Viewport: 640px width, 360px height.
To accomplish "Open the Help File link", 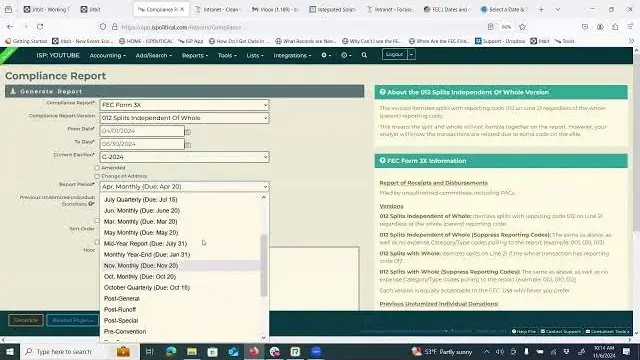I will tap(524, 331).
